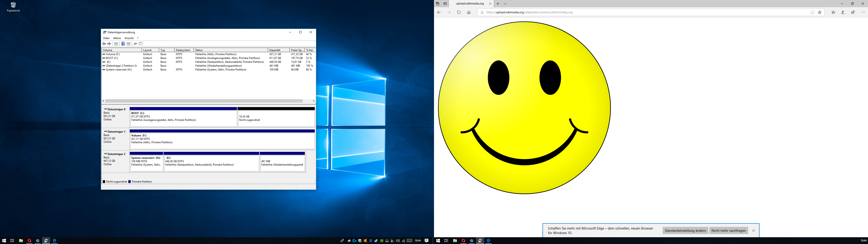The width and height of the screenshot is (868, 244).
Task: Open File Explorer on left taskbar
Action: coord(21,241)
